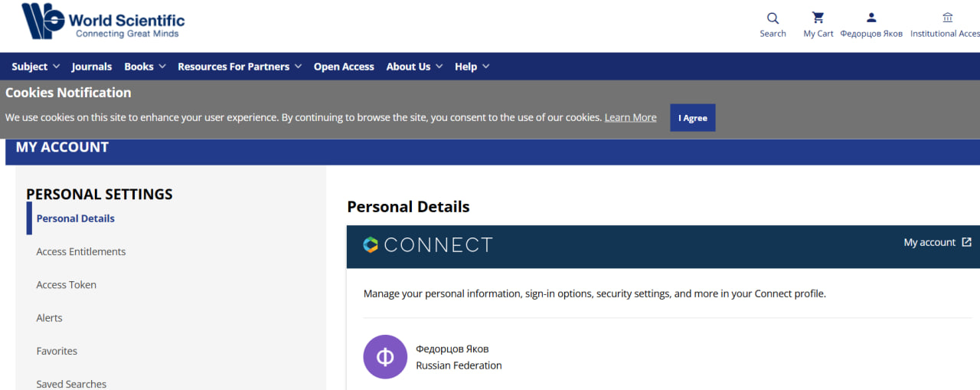Select Alerts in personal settings sidebar

(x=50, y=318)
